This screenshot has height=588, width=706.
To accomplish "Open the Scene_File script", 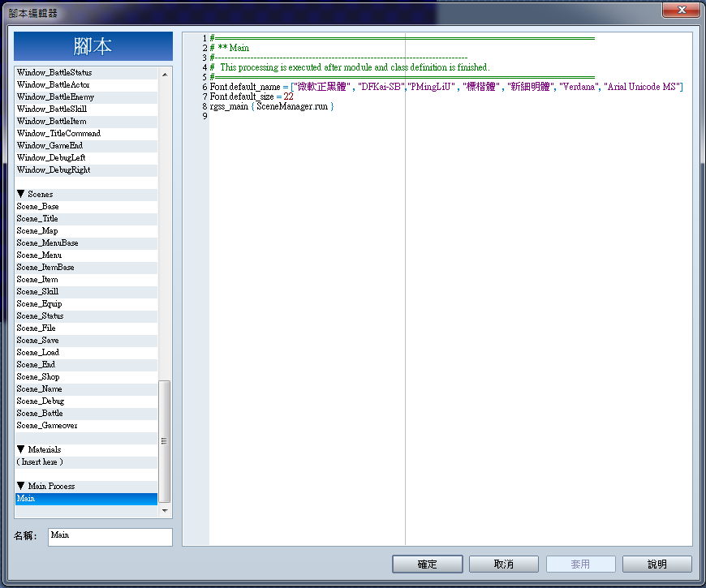I will point(87,328).
